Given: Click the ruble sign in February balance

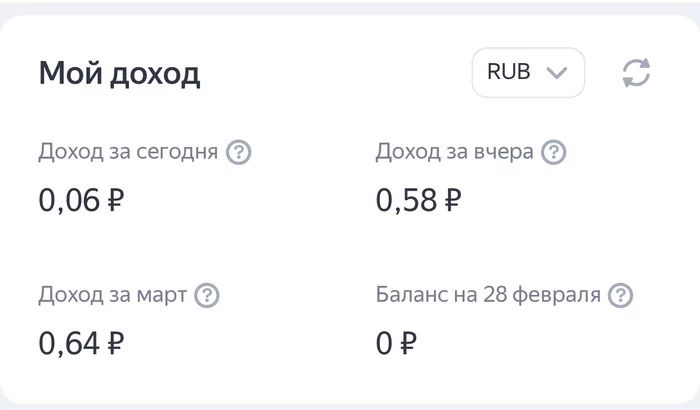Looking at the screenshot, I should (408, 344).
